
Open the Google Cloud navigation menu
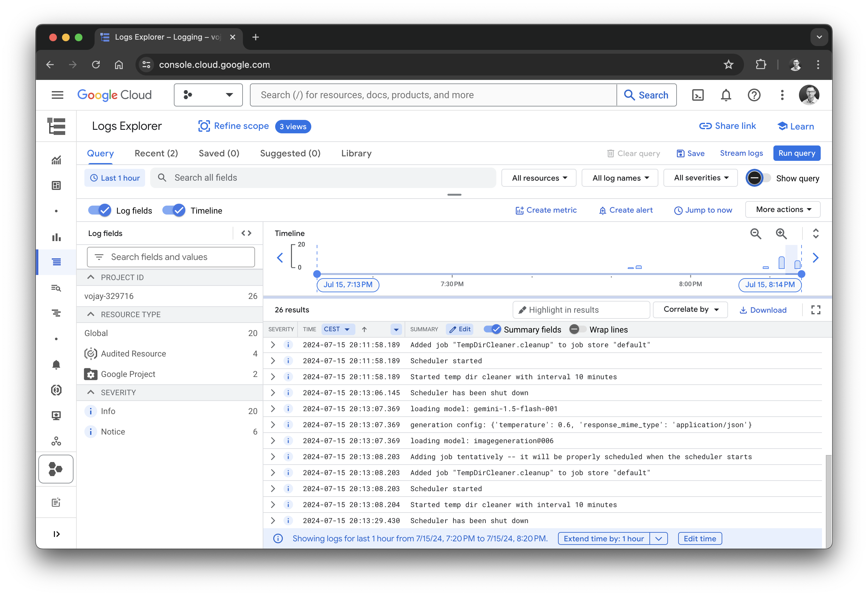coord(57,95)
